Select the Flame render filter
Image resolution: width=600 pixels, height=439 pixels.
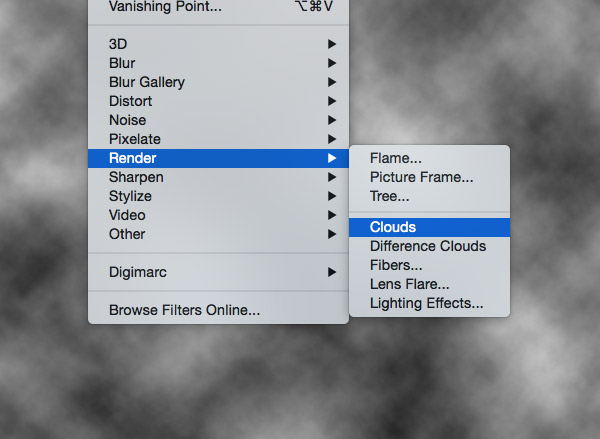395,158
